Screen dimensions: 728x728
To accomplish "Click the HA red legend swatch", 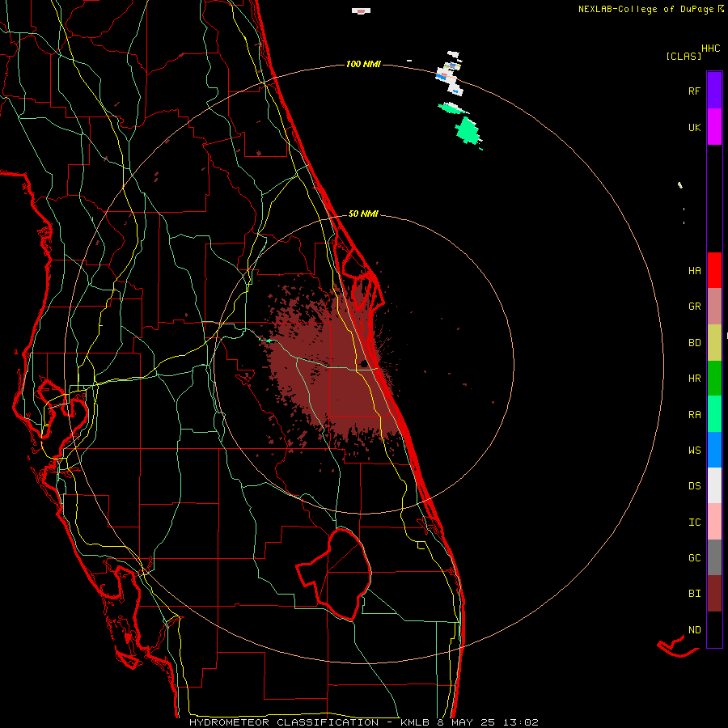I will coord(714,270).
